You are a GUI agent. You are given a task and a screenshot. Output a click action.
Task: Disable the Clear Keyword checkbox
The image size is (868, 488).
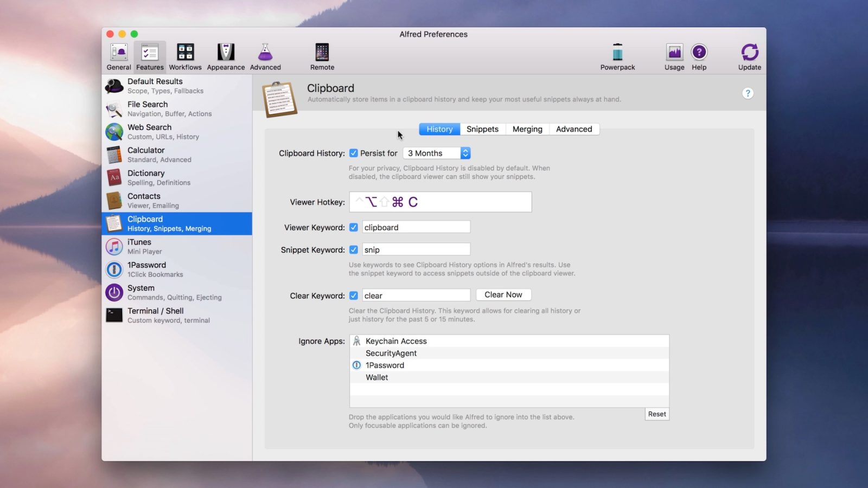(354, 296)
